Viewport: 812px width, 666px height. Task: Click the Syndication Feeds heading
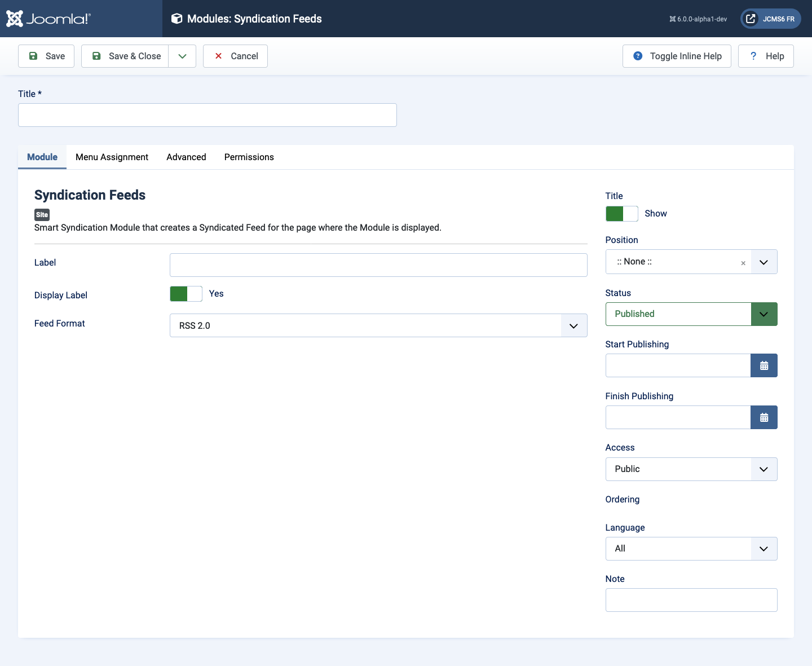90,195
